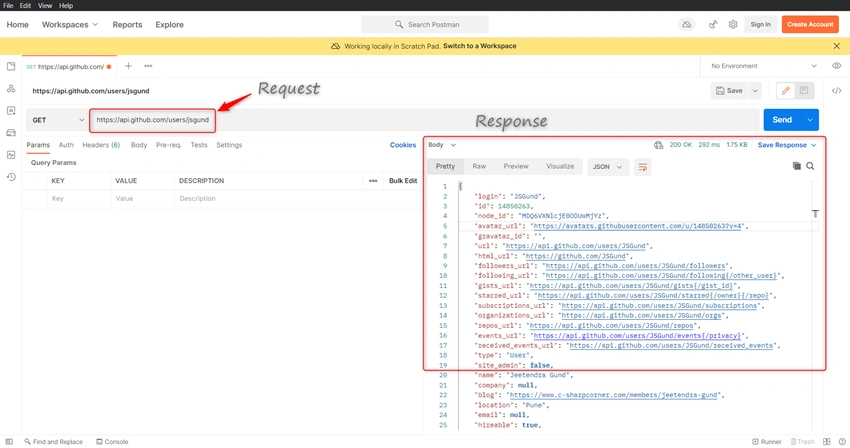Open the Console in status bar
The height and width of the screenshot is (448, 850).
112,441
